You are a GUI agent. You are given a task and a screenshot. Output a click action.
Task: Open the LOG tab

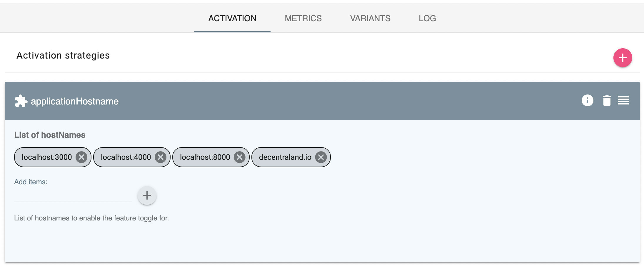pos(427,18)
